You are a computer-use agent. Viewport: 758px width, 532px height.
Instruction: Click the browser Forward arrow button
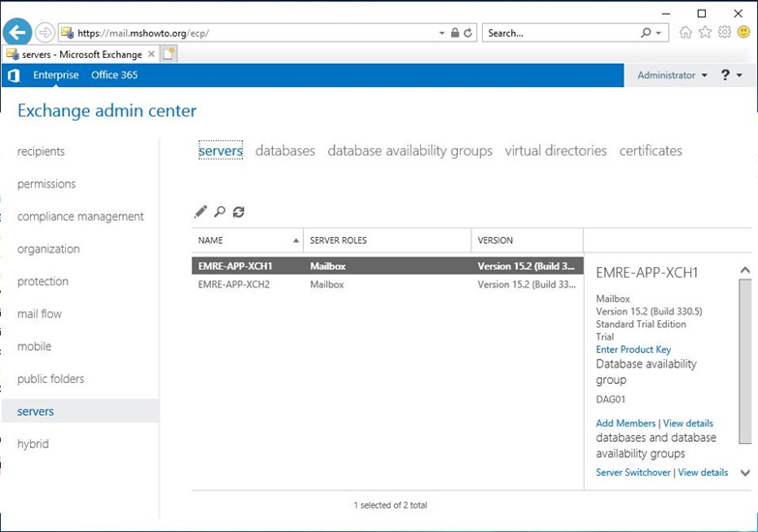45,33
